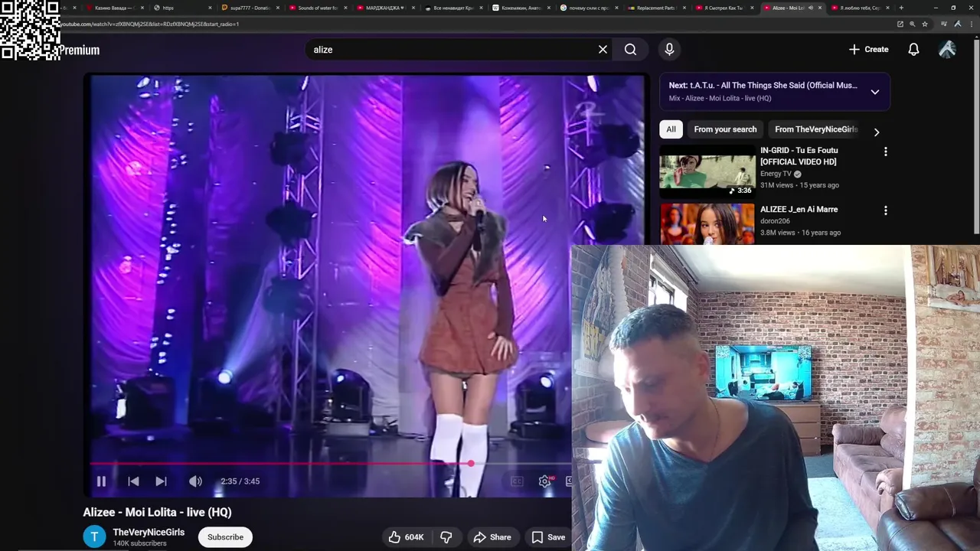Dislike the video with thumbs down
Image resolution: width=980 pixels, height=551 pixels.
[x=446, y=537]
